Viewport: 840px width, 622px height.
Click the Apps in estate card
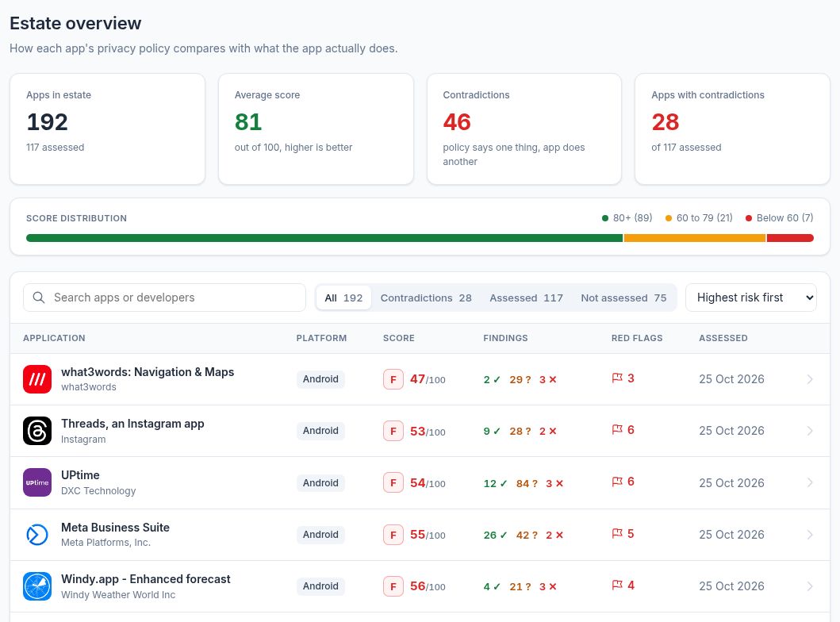(x=107, y=129)
